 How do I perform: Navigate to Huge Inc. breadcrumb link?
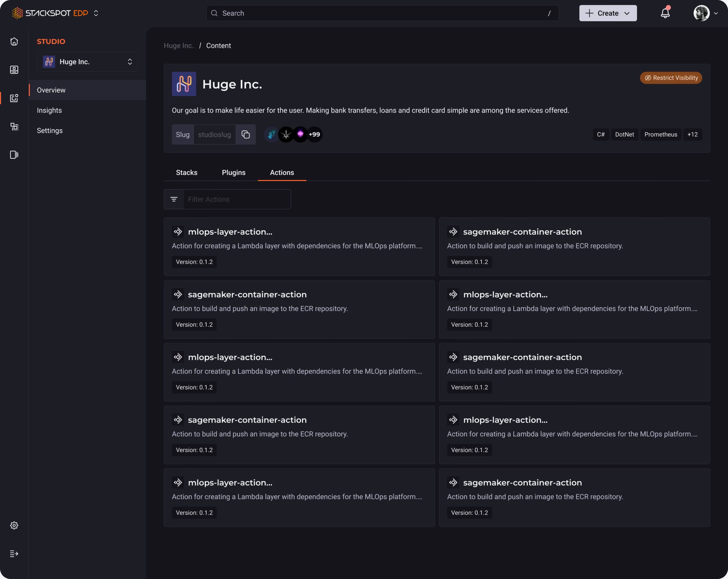[179, 46]
